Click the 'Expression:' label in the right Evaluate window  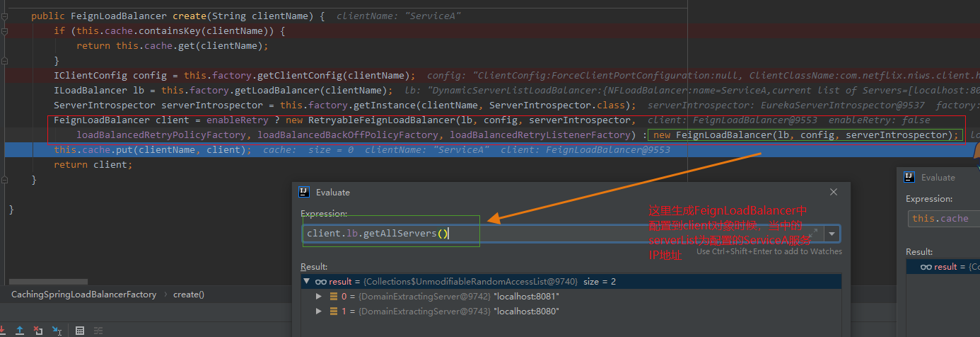[931, 199]
